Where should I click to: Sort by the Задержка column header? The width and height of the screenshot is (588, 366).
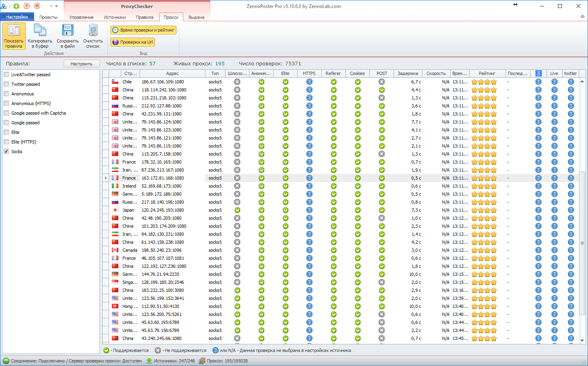[x=408, y=73]
